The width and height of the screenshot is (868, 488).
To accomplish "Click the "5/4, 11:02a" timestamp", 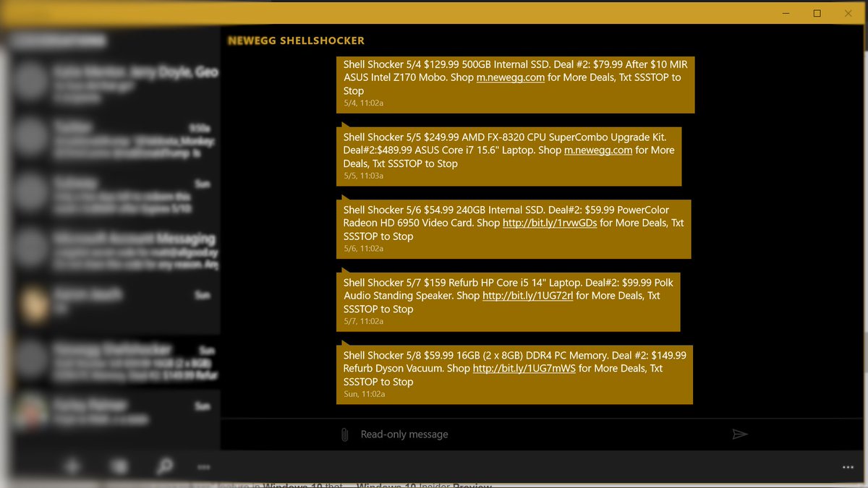I will pyautogui.click(x=363, y=103).
